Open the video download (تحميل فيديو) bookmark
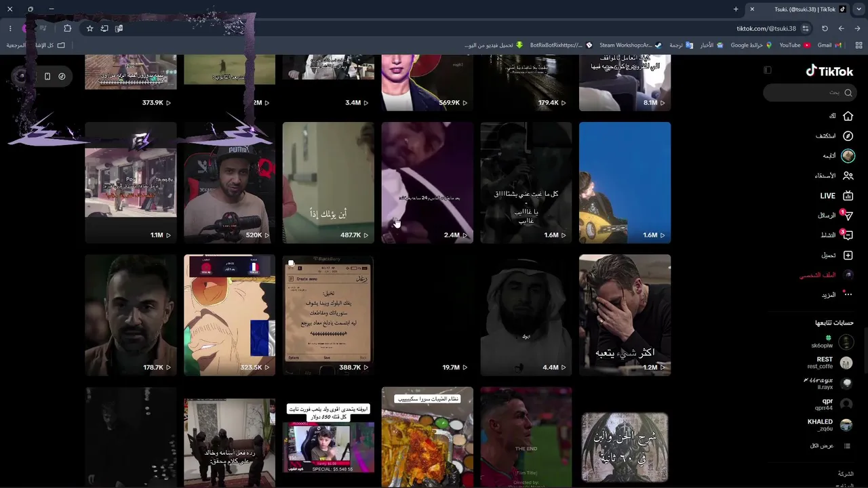 pos(494,45)
